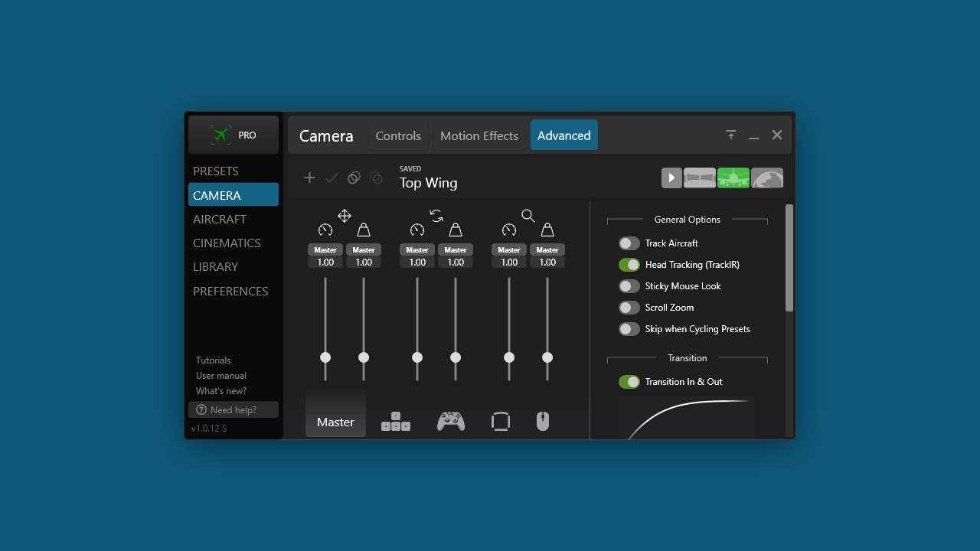This screenshot has width=980, height=551.
Task: Open the Motion Effects tab
Action: [x=479, y=135]
